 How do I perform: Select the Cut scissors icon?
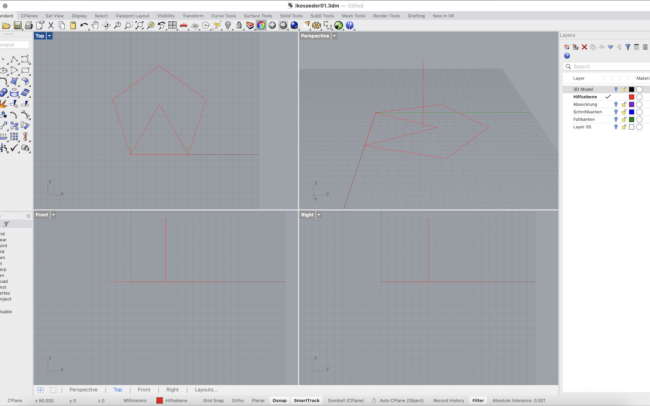pyautogui.click(x=51, y=26)
